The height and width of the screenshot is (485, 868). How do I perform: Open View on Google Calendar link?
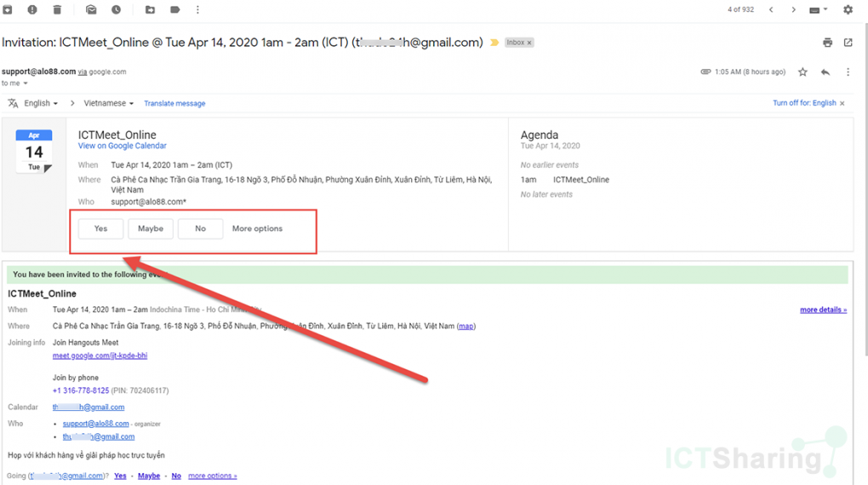click(122, 145)
